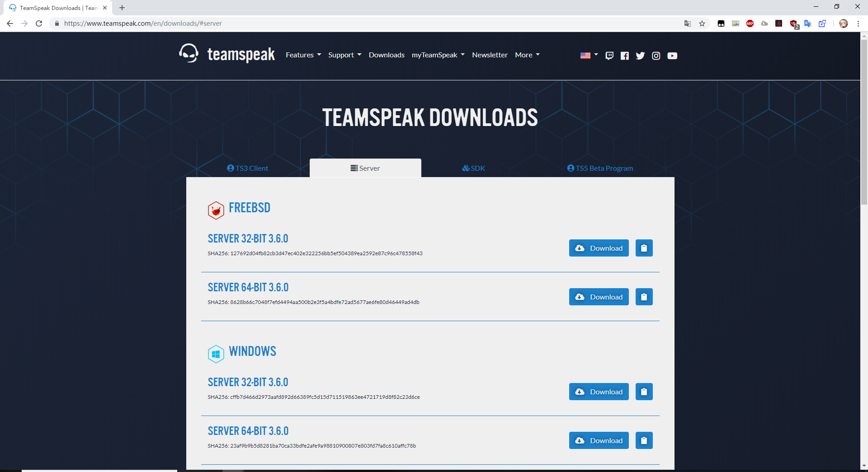The width and height of the screenshot is (868, 472).
Task: Open the Chrome profile avatar
Action: pos(844,23)
